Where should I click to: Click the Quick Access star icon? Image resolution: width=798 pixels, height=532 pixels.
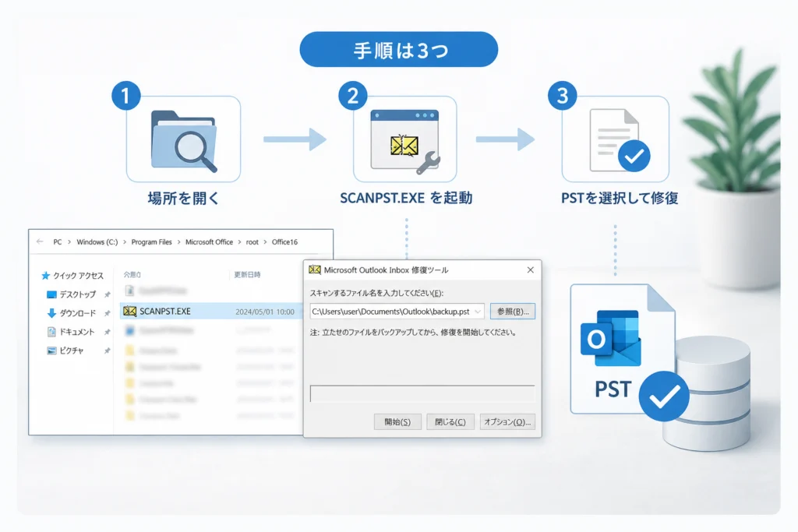pyautogui.click(x=46, y=275)
